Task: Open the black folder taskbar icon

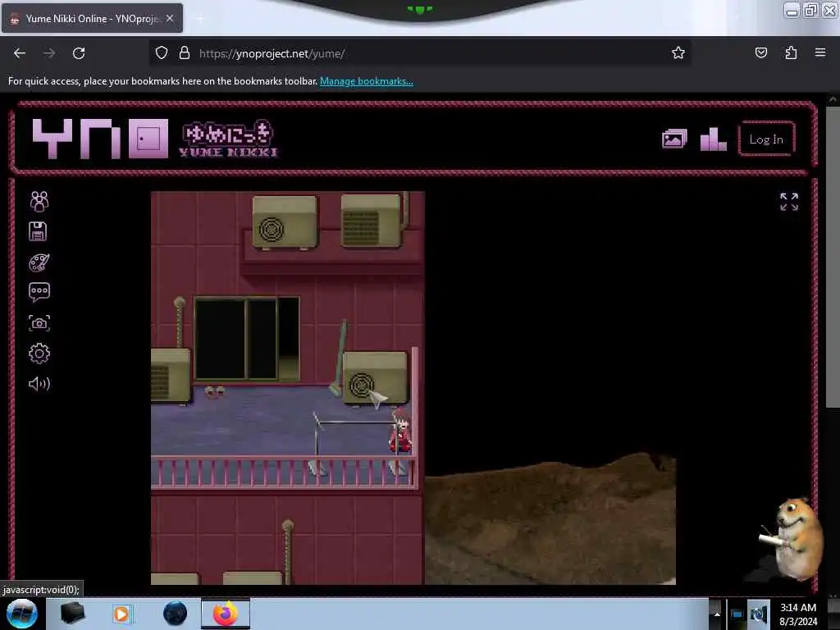Action: (72, 614)
